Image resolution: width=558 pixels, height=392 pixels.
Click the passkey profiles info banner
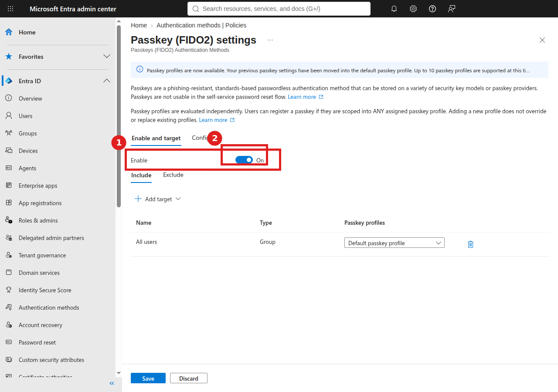340,70
